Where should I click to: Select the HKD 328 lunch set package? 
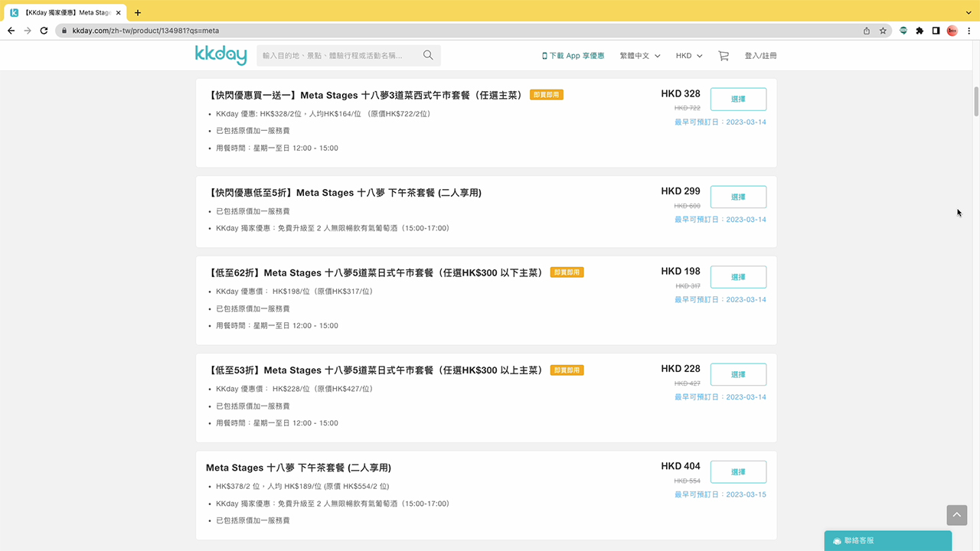click(x=738, y=99)
